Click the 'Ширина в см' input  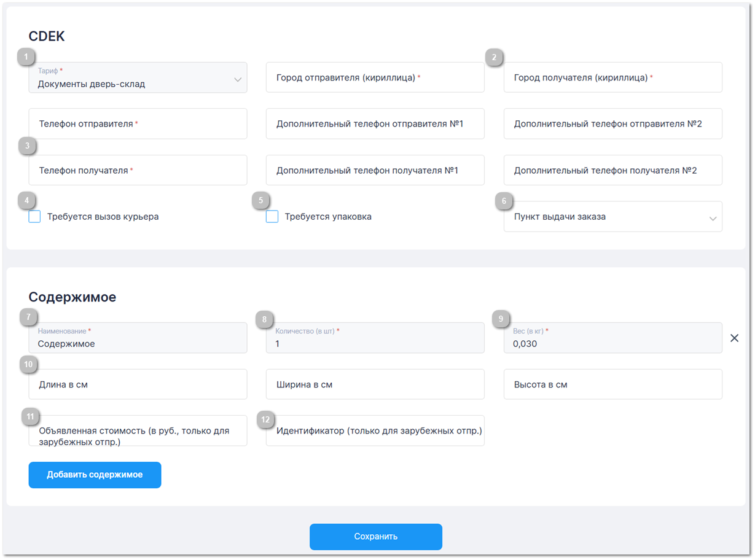click(375, 385)
